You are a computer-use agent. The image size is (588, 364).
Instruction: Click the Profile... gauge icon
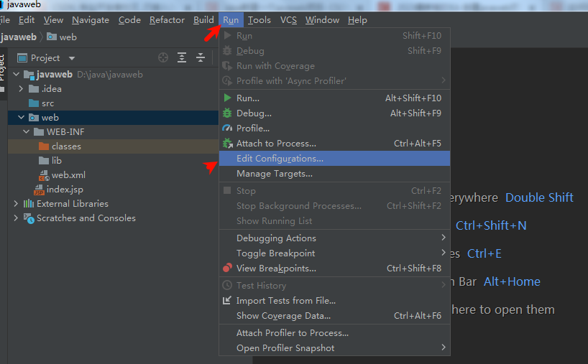point(227,128)
